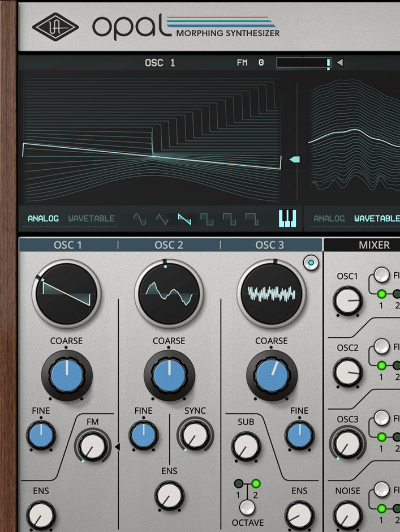The width and height of the screenshot is (400, 532).
Task: Click the cyan morph position marker
Action: (x=295, y=160)
